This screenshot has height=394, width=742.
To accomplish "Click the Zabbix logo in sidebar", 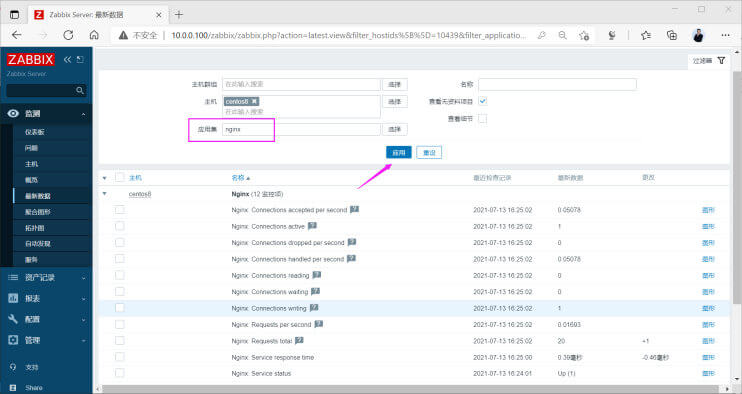I will coord(31,59).
